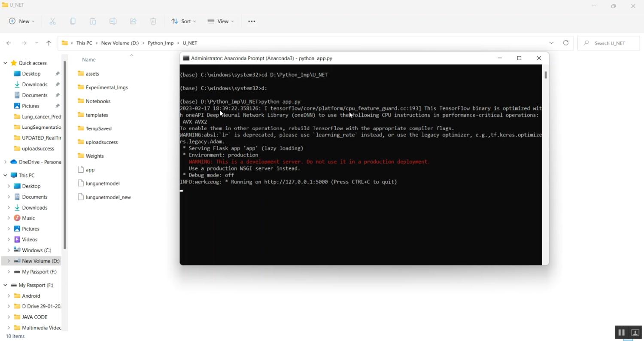
Task: Open the New item menu
Action: (22, 21)
